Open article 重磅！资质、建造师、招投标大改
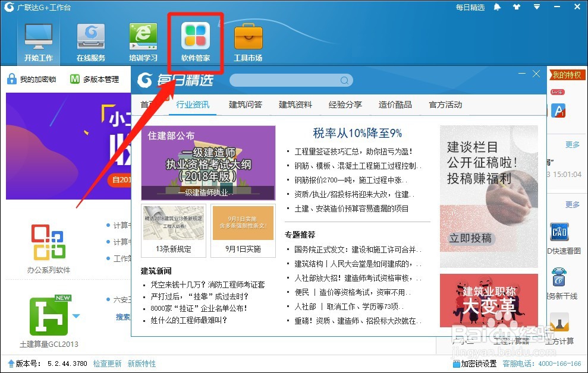 (358, 321)
